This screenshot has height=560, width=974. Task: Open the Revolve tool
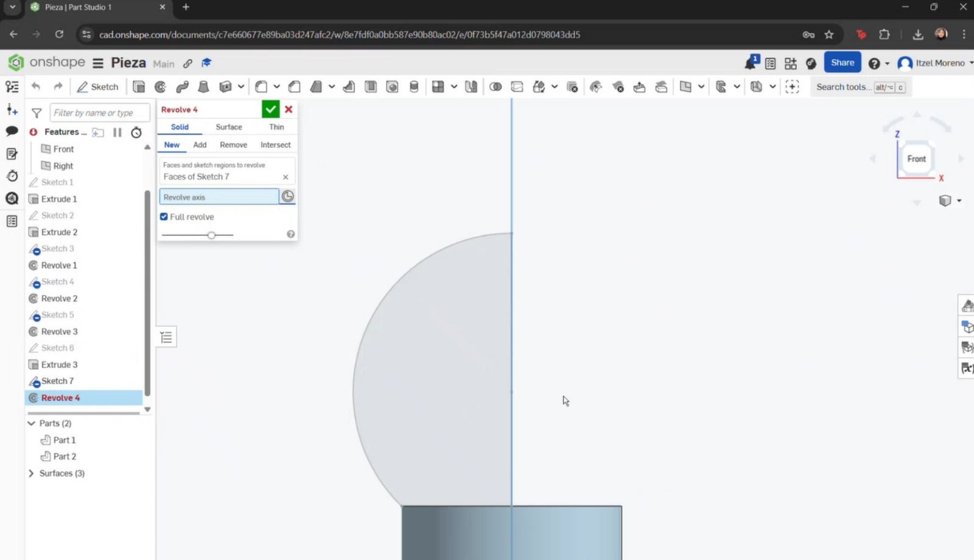[160, 86]
